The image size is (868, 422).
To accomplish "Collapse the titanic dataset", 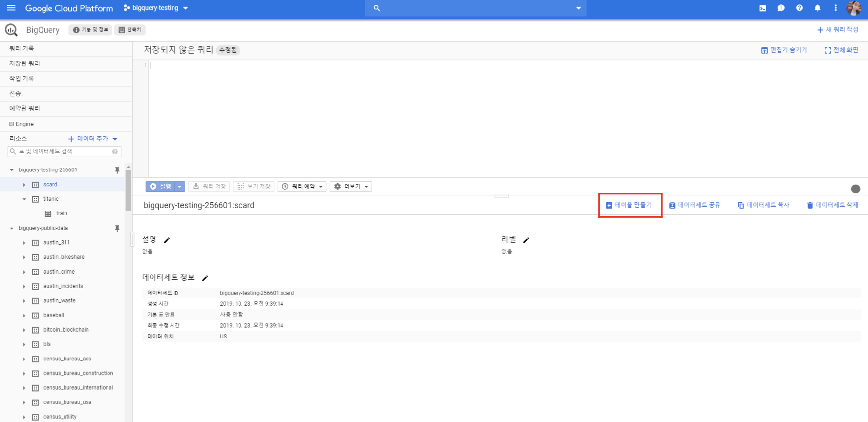I will click(x=24, y=199).
